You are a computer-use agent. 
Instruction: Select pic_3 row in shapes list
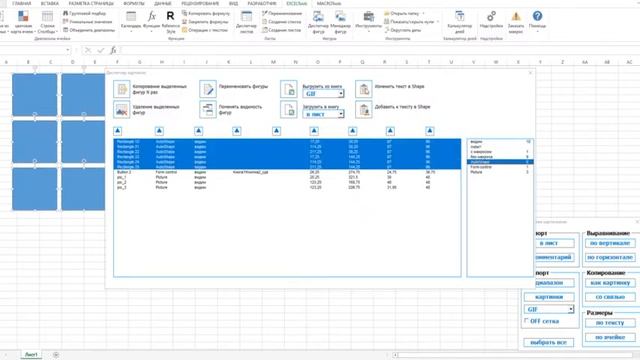click(287, 187)
